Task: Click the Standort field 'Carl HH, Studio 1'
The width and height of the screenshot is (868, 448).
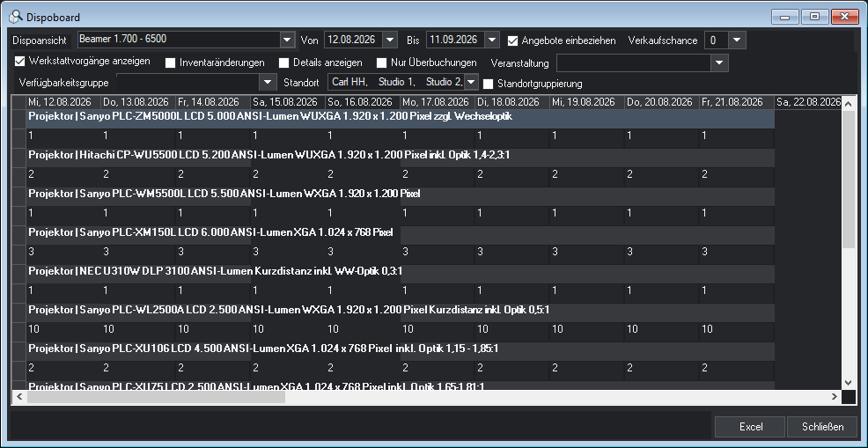Action: 396,82
